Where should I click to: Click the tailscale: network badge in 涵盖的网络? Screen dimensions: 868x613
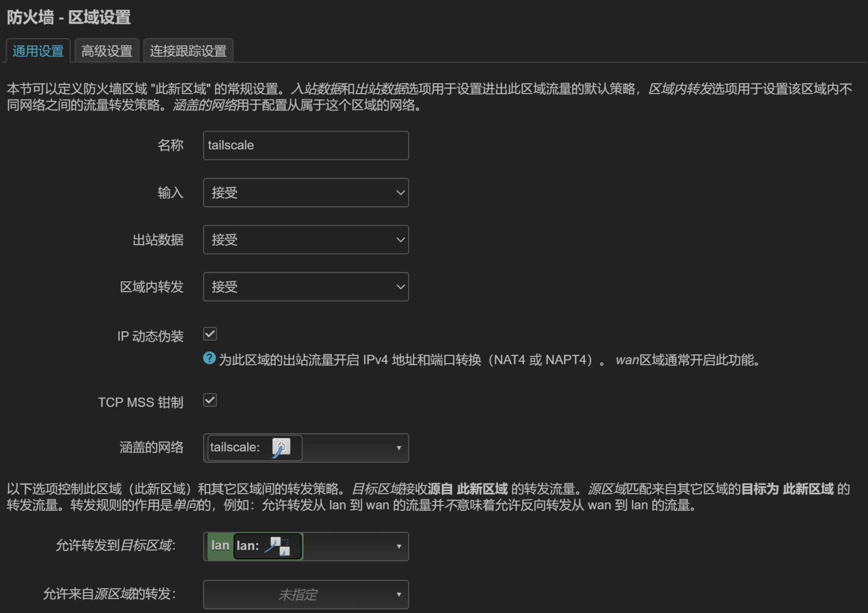255,448
